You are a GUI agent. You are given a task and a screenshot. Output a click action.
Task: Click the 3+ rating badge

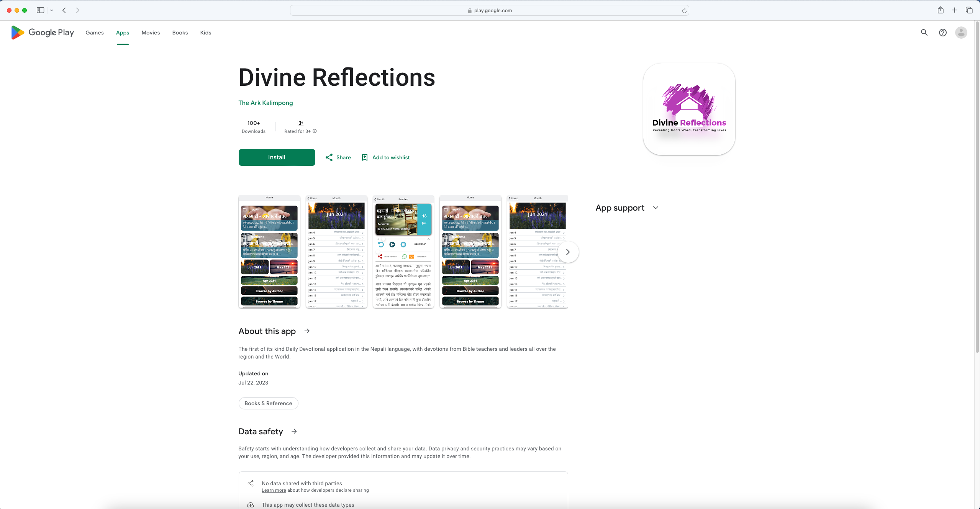coord(301,123)
